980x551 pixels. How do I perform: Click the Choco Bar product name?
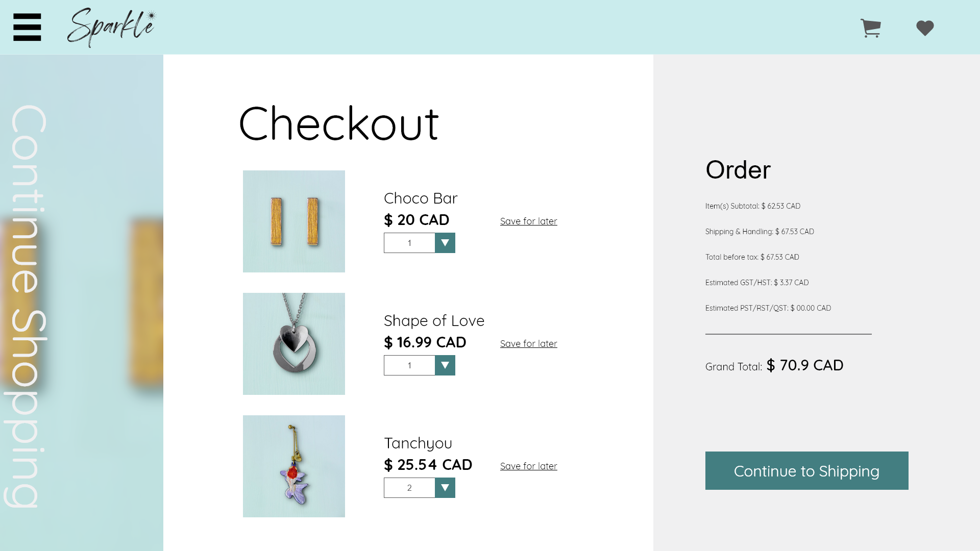click(421, 198)
